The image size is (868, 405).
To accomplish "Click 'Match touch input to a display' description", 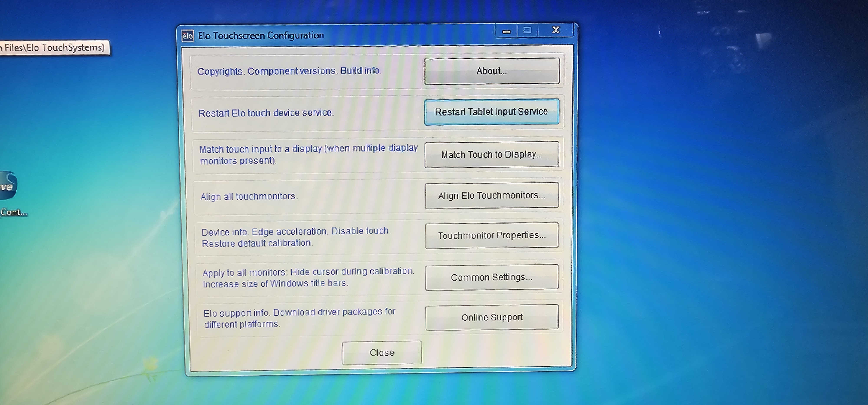I will point(308,155).
